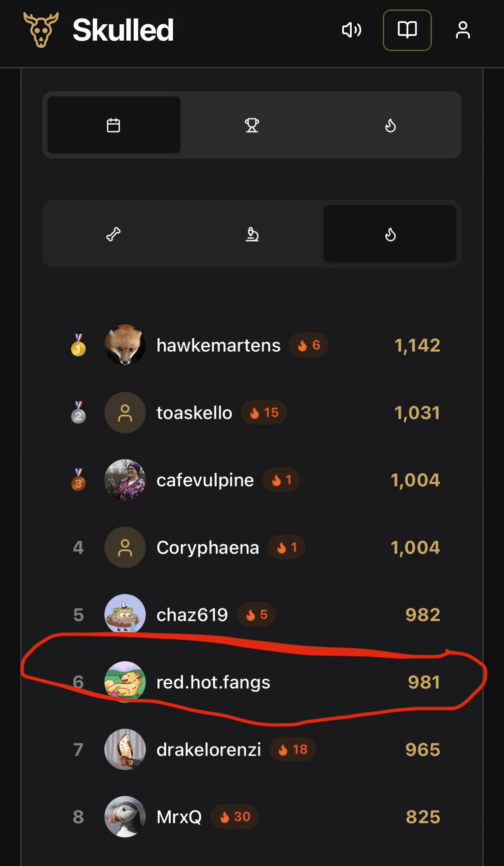Image resolution: width=504 pixels, height=866 pixels.
Task: Toggle the sound speaker icon
Action: coord(351,30)
